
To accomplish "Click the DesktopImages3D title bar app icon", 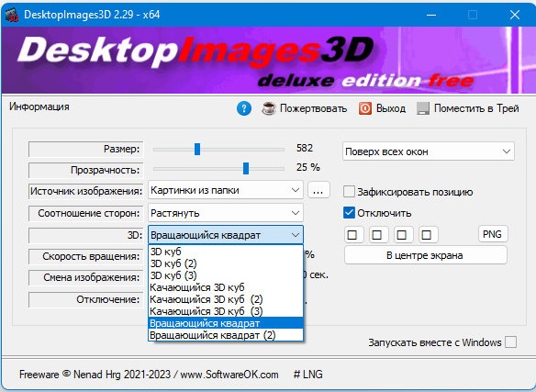I will click(12, 15).
